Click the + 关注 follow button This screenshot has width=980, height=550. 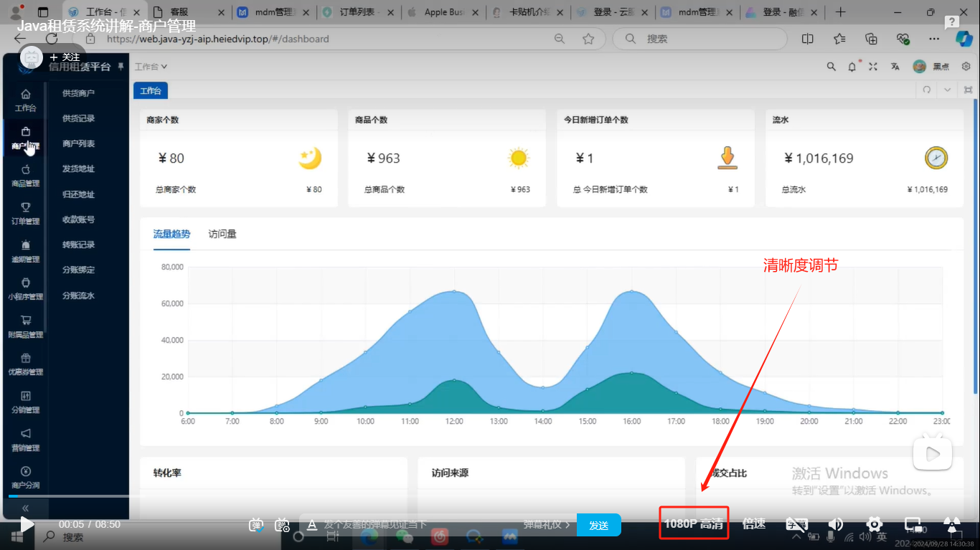(65, 57)
